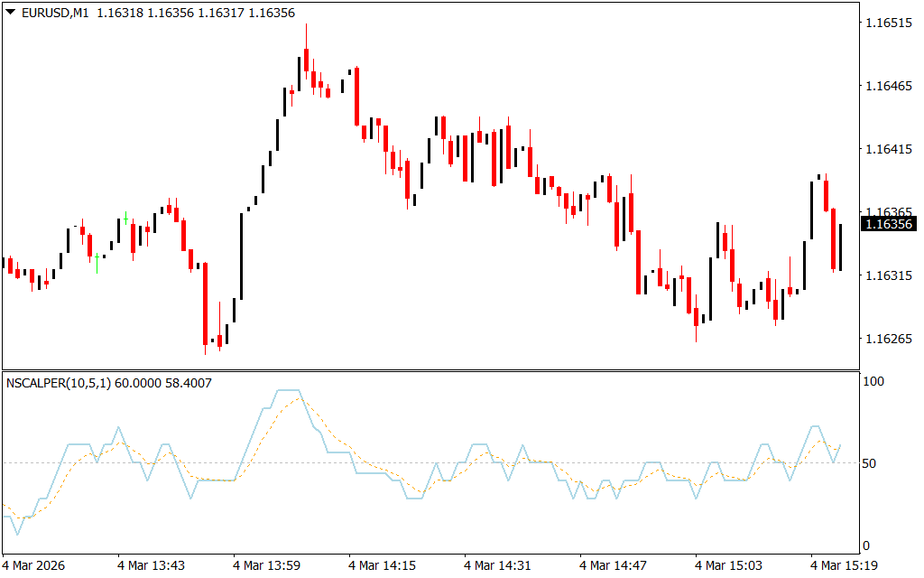
Task: Click the 100 level on indicator scale
Action: pyautogui.click(x=873, y=382)
